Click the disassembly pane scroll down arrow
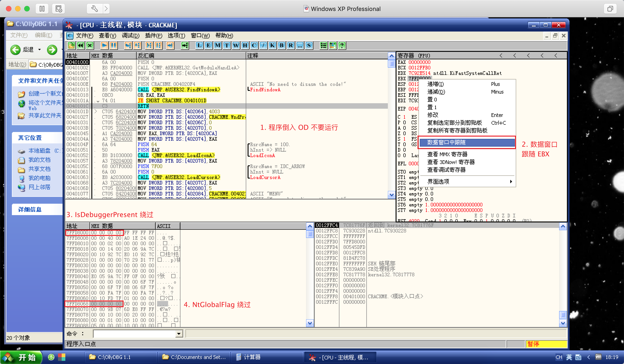This screenshot has width=624, height=364. click(391, 195)
